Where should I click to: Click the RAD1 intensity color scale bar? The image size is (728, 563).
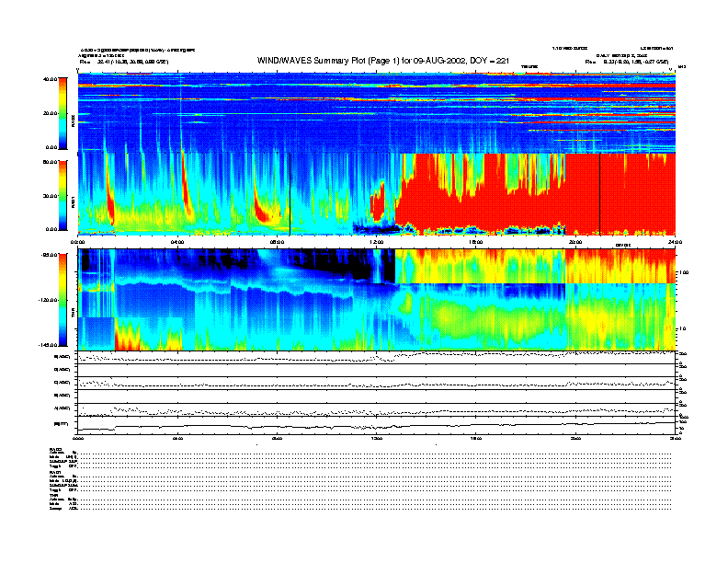click(x=63, y=196)
